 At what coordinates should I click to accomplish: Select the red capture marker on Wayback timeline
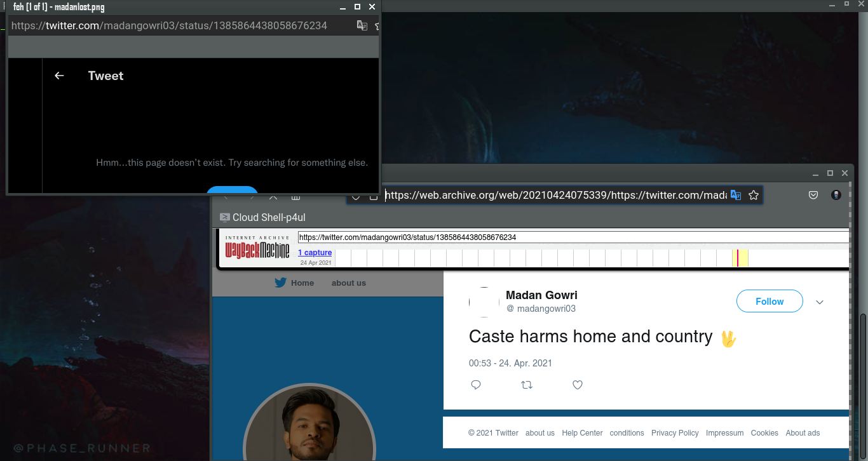click(738, 258)
